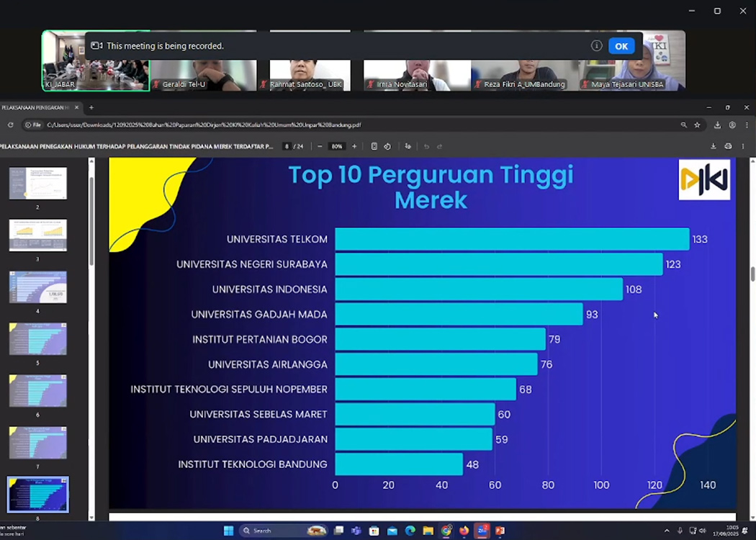Open the PDF annotation draw tool
Screen dimensions: 756x540
(408, 146)
